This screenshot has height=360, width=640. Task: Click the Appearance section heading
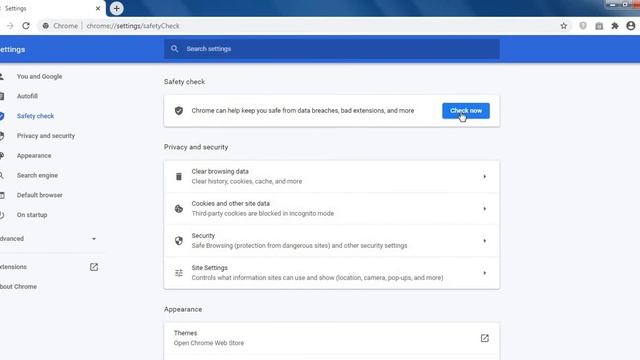coord(183,309)
